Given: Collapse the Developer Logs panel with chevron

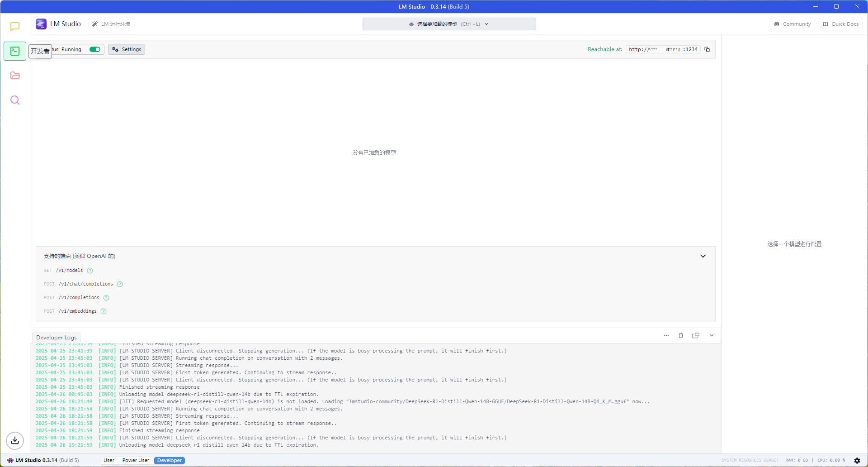Looking at the screenshot, I should click(x=711, y=335).
